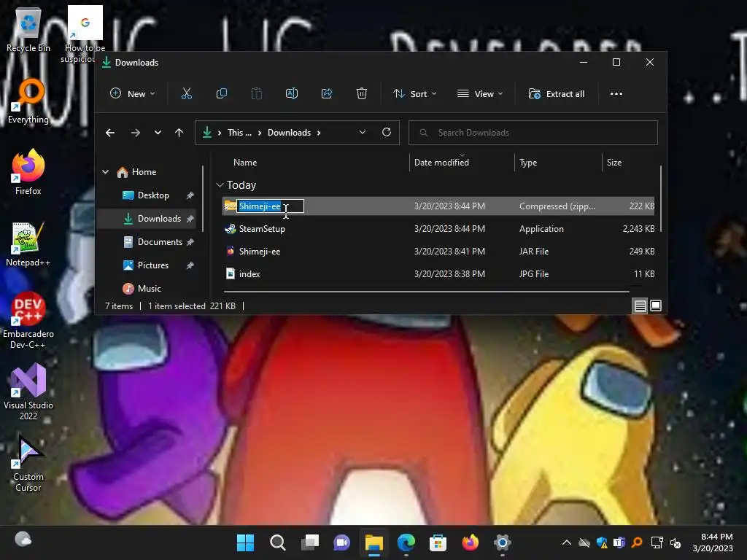Viewport: 747px width, 560px height.
Task: Click into Search Downloads box
Action: point(533,133)
